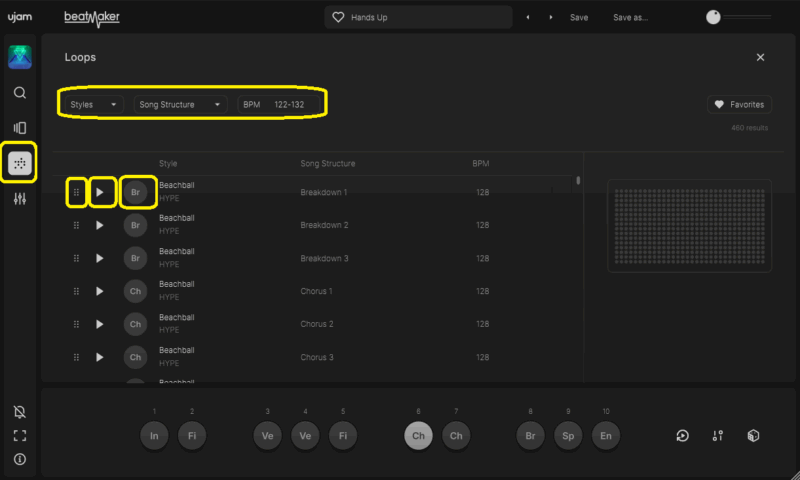The height and width of the screenshot is (480, 800).
Task: Play the Breakdown 2 loop preview
Action: (x=99, y=225)
